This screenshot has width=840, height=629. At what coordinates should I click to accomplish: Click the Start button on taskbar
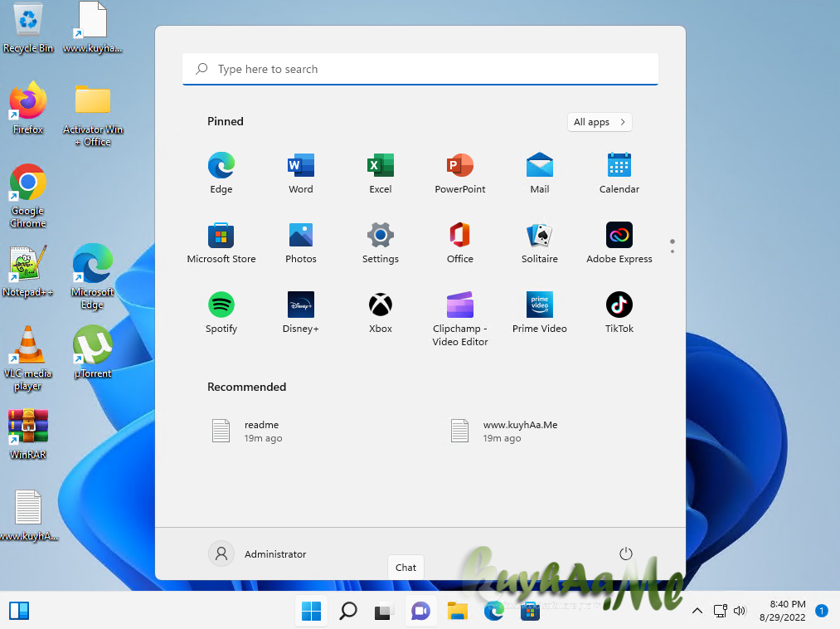[311, 611]
